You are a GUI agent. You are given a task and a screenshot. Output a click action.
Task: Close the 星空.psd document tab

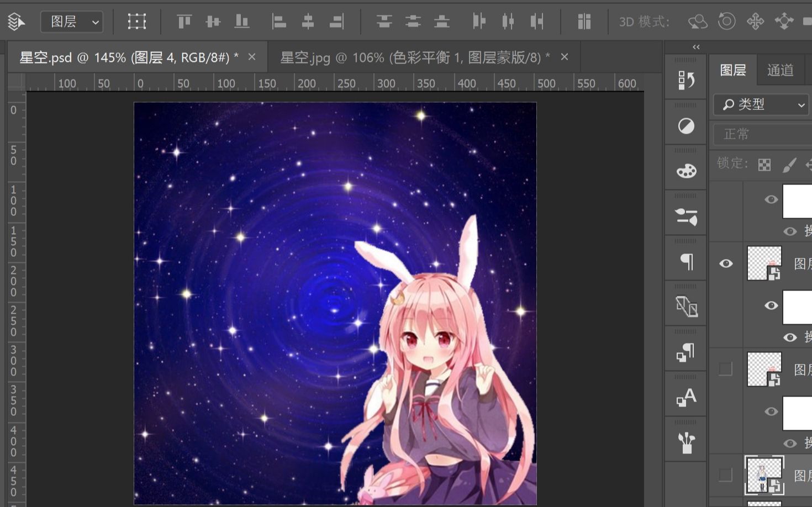pyautogui.click(x=252, y=57)
